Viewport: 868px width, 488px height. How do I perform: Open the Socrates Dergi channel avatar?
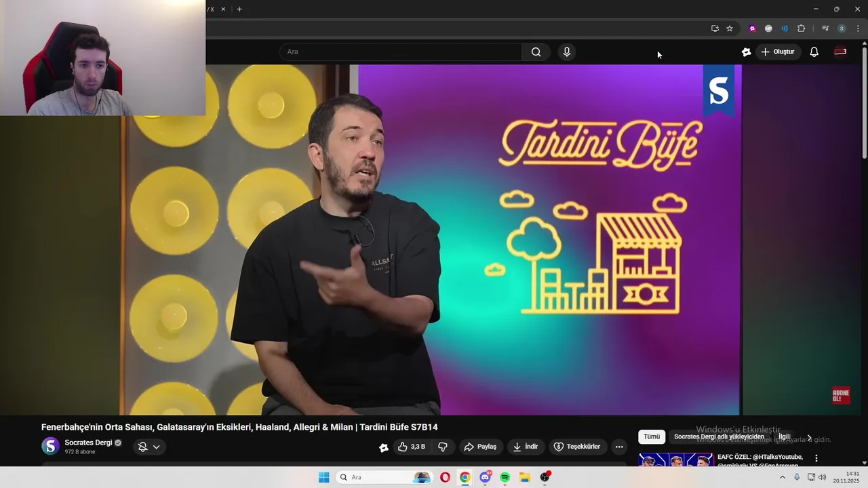[x=50, y=446]
